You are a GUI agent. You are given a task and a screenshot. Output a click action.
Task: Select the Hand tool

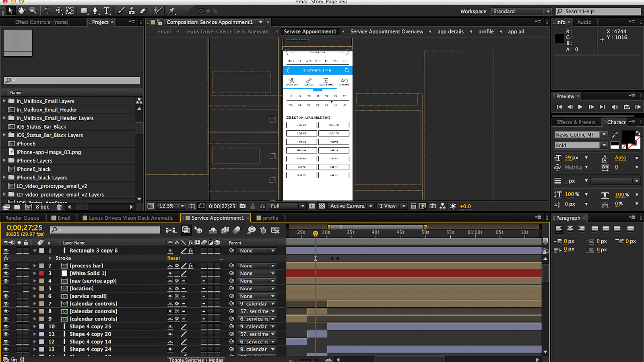tap(21, 10)
